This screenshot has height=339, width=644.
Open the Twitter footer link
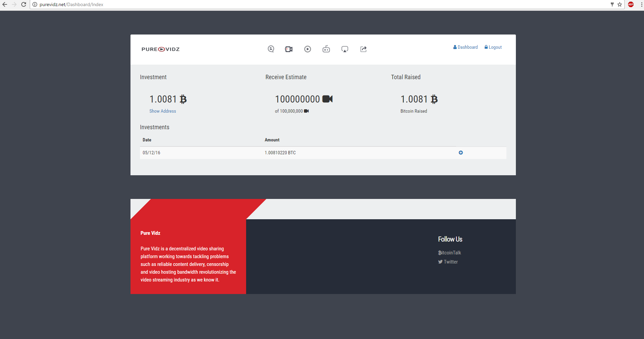click(x=448, y=262)
